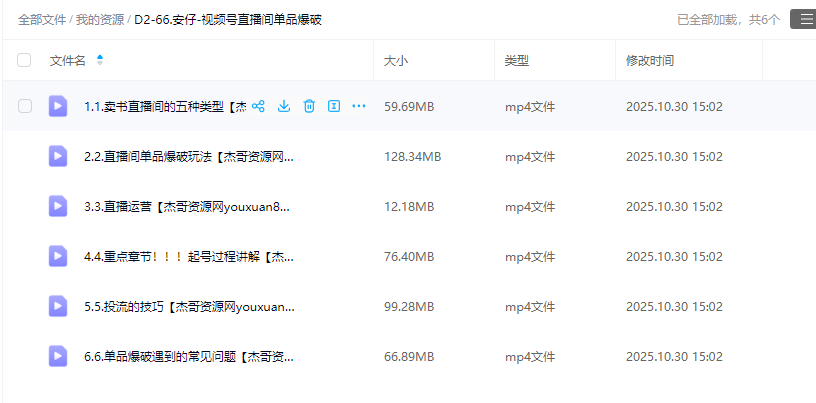Click the 类型 column header
This screenshot has height=403, width=816.
(517, 61)
